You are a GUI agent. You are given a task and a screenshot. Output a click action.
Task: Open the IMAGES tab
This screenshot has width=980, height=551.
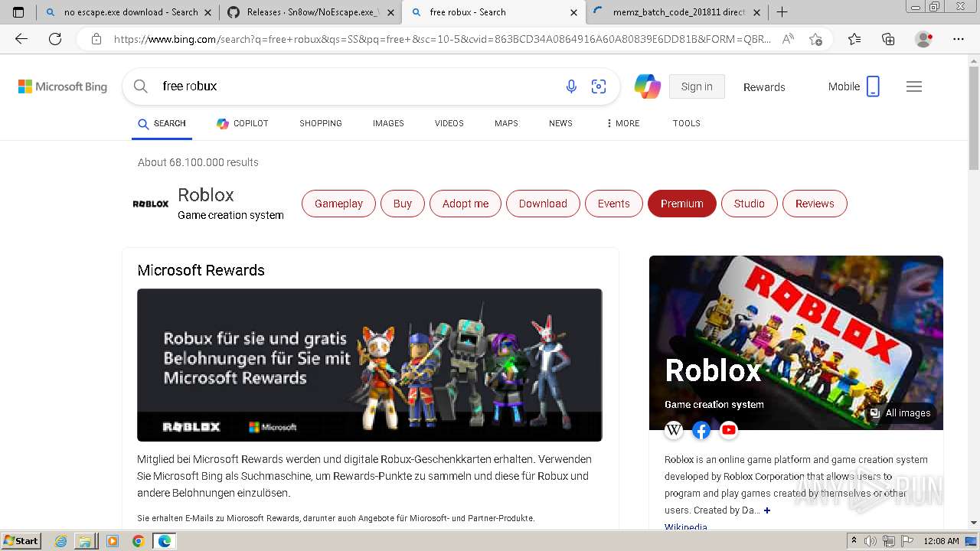point(388,123)
